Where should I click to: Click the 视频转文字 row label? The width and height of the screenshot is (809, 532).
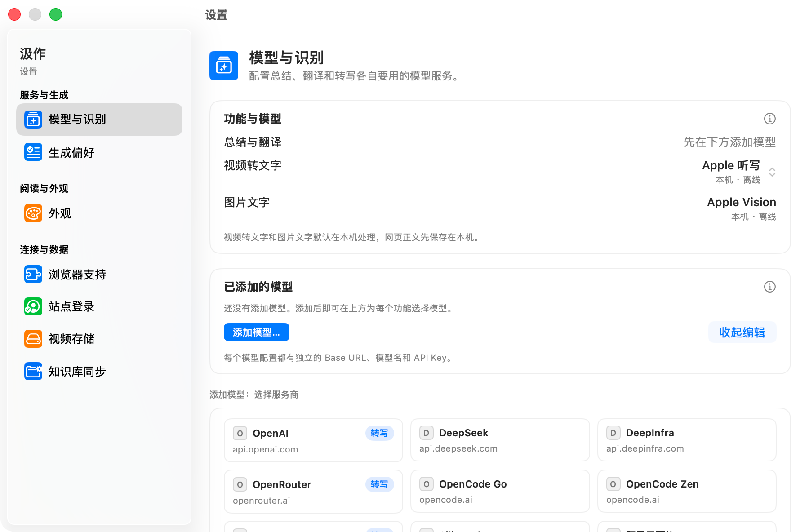click(x=253, y=165)
